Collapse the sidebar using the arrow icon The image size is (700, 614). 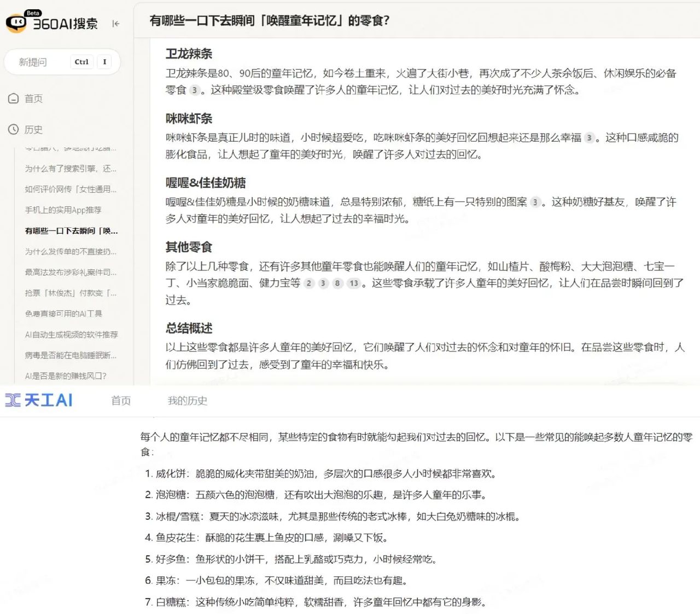click(115, 24)
